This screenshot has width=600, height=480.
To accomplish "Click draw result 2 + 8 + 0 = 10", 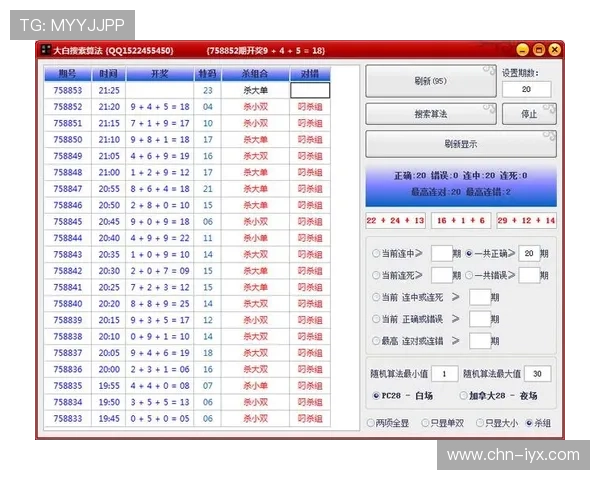I will coord(160,205).
